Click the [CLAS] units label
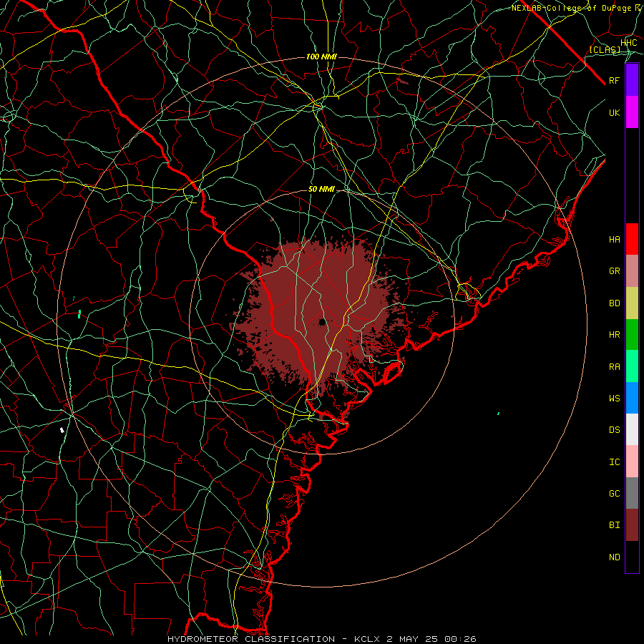 (x=605, y=49)
